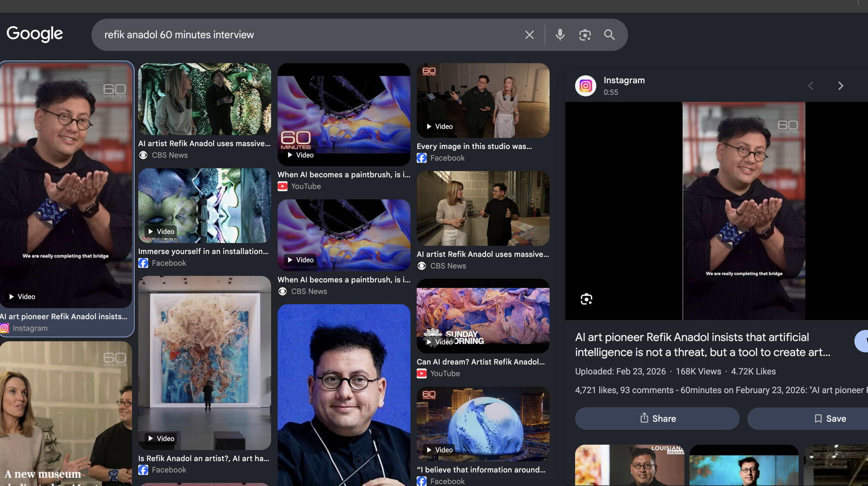
Task: Click the 'Immerse yourself in an installation...' caption
Action: click(x=203, y=251)
